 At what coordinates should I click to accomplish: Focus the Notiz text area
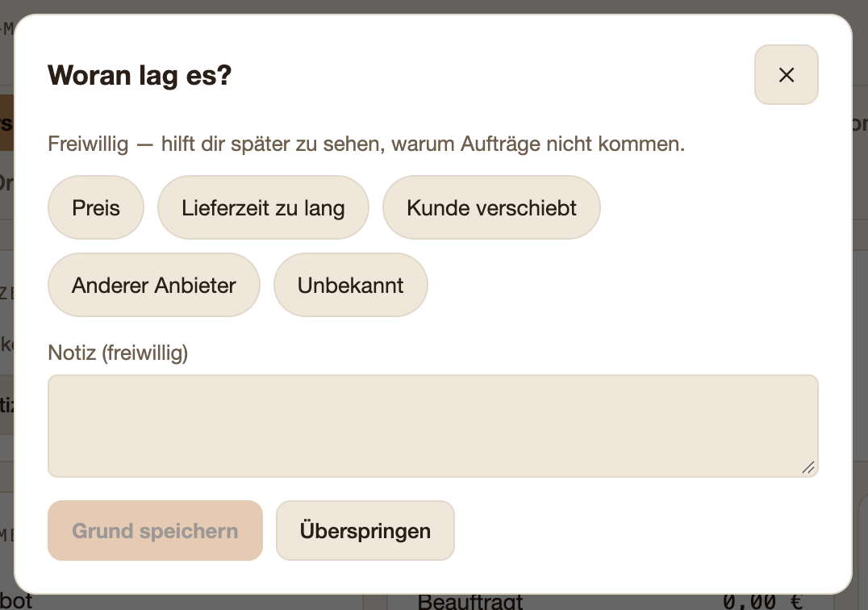[433, 426]
